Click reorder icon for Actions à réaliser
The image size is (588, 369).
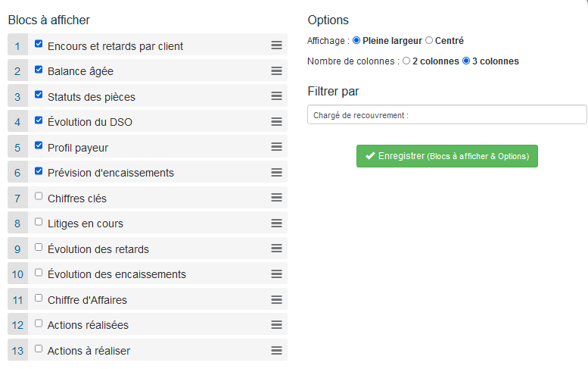(277, 350)
